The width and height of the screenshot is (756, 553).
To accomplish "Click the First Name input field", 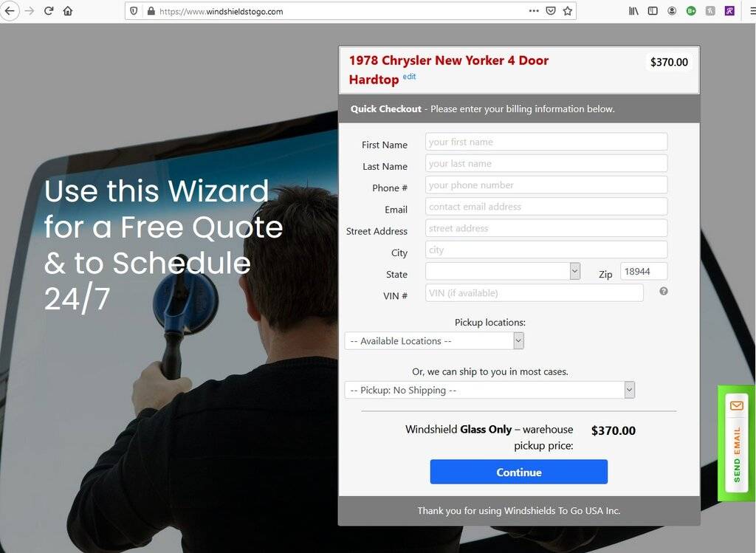I will [x=546, y=142].
